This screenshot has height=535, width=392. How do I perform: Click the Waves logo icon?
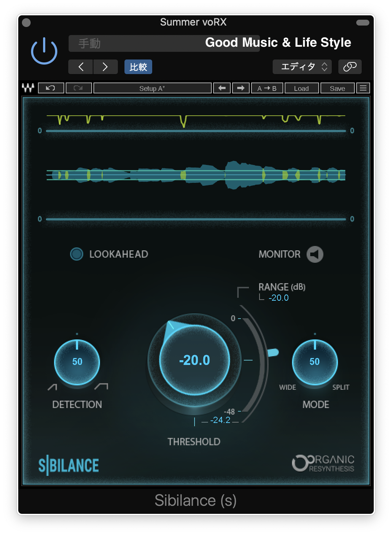(28, 88)
